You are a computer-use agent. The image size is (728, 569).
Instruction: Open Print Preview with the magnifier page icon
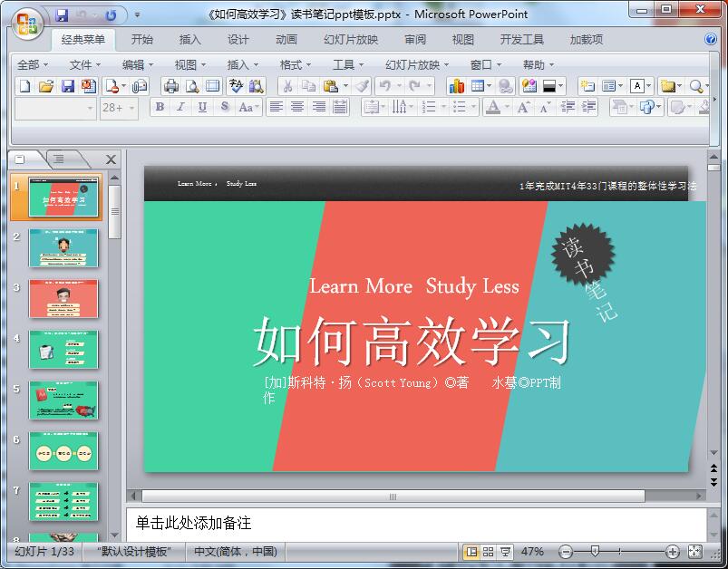[x=192, y=86]
